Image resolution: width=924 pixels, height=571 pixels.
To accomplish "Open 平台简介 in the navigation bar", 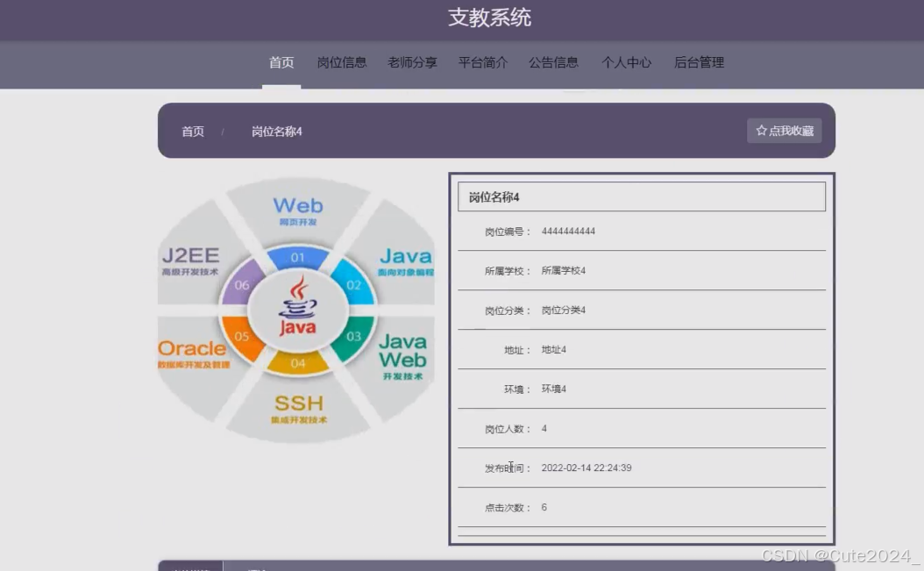I will (x=483, y=62).
